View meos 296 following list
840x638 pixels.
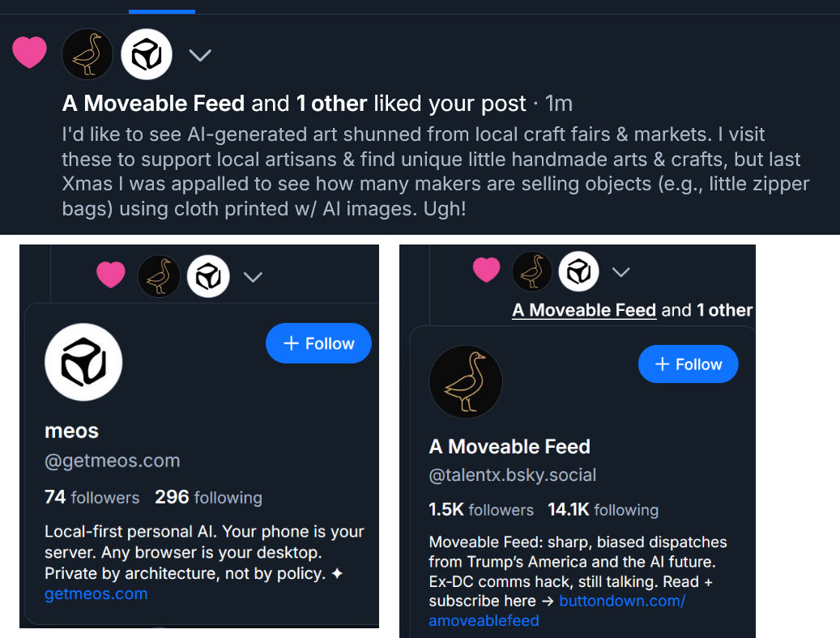208,497
